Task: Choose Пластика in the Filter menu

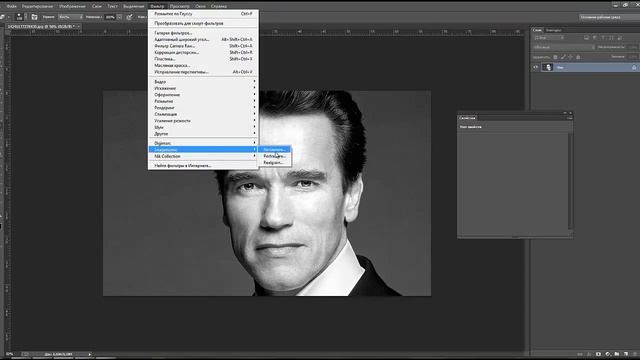Action: (x=203, y=59)
